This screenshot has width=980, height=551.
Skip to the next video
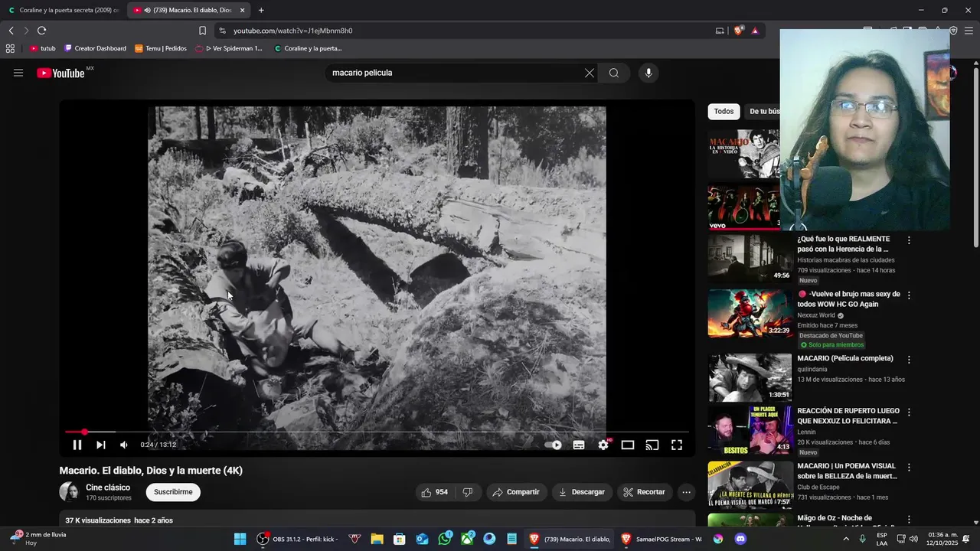(100, 445)
